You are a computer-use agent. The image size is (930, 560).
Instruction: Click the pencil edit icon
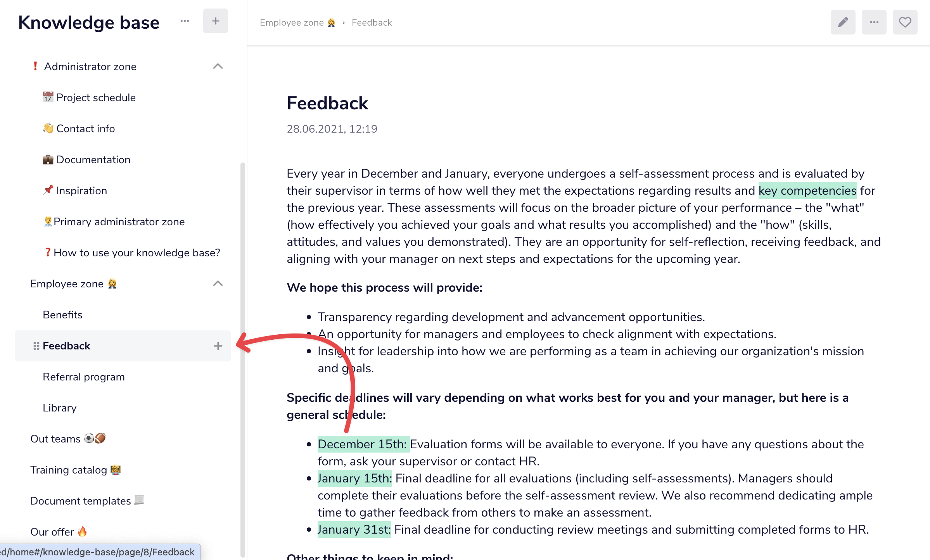click(843, 22)
